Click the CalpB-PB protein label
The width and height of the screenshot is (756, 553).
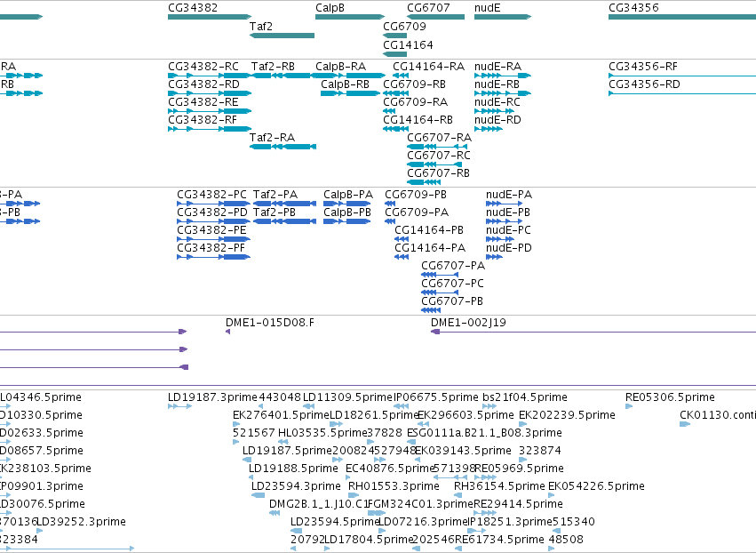347,212
